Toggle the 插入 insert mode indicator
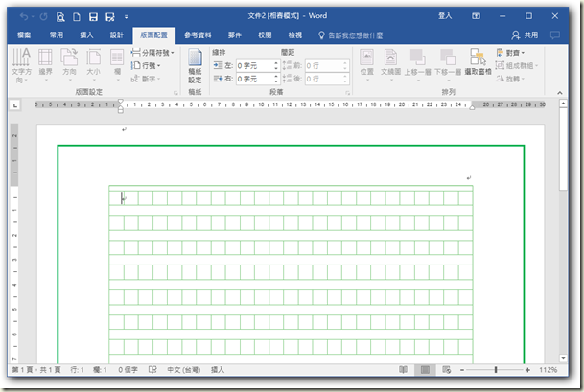This screenshot has width=584, height=392. tap(218, 370)
